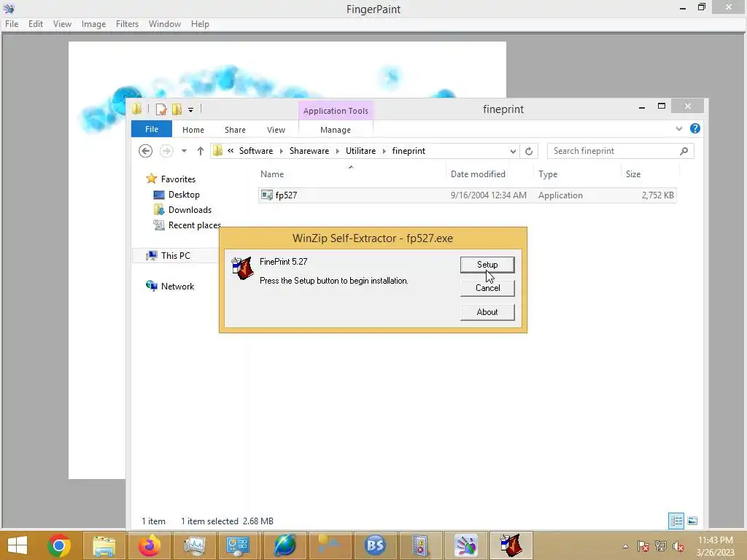Open the Manage tab under Application Tools
Viewport: 747px width, 560px height.
pyautogui.click(x=336, y=130)
